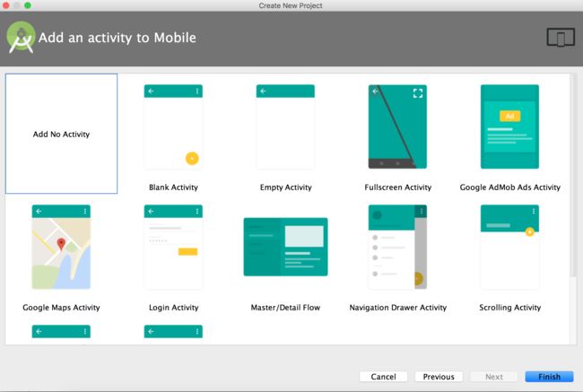Click the yellow sign-in button in Login preview
This screenshot has width=583, height=392.
pyautogui.click(x=187, y=252)
